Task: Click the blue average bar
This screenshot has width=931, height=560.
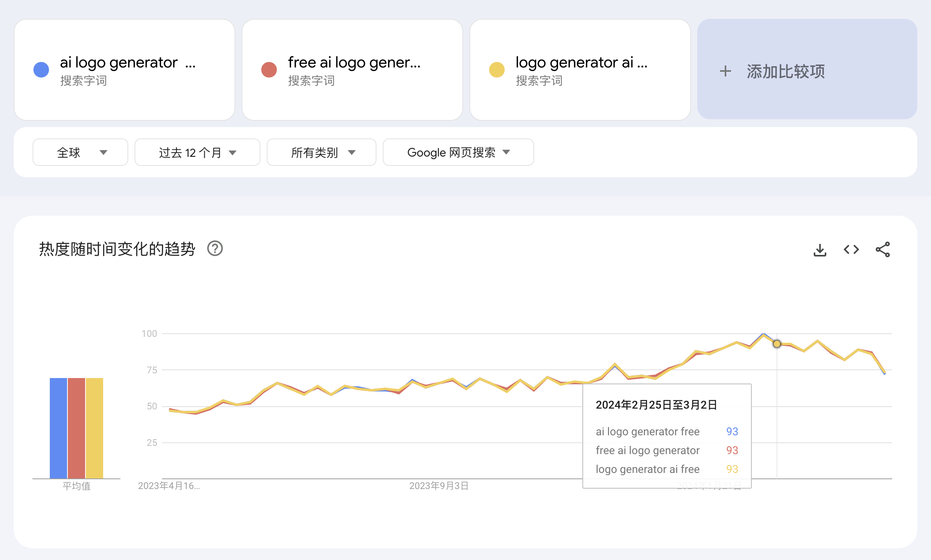Action: pos(58,428)
